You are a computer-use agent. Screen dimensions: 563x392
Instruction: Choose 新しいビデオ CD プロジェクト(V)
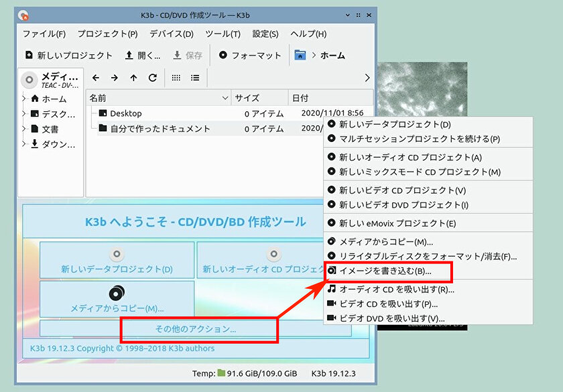[x=428, y=190]
